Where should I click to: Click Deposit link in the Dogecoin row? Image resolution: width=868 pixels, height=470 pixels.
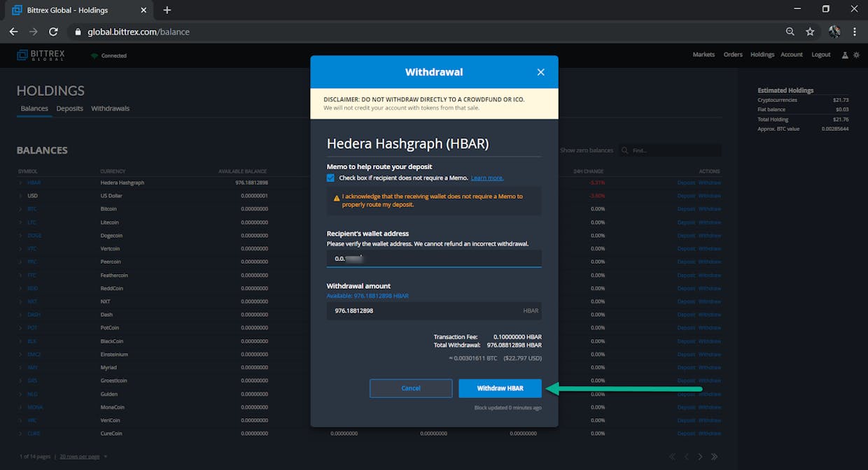pos(686,236)
